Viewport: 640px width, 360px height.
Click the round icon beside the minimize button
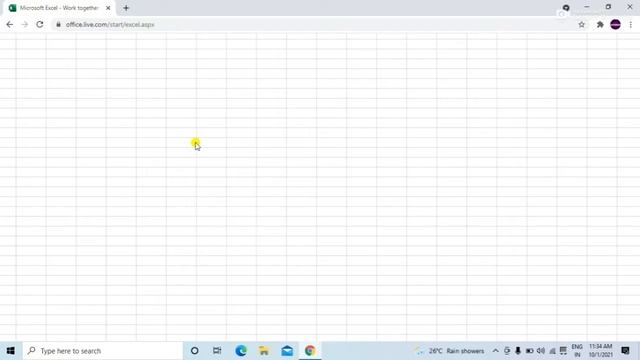[566, 8]
